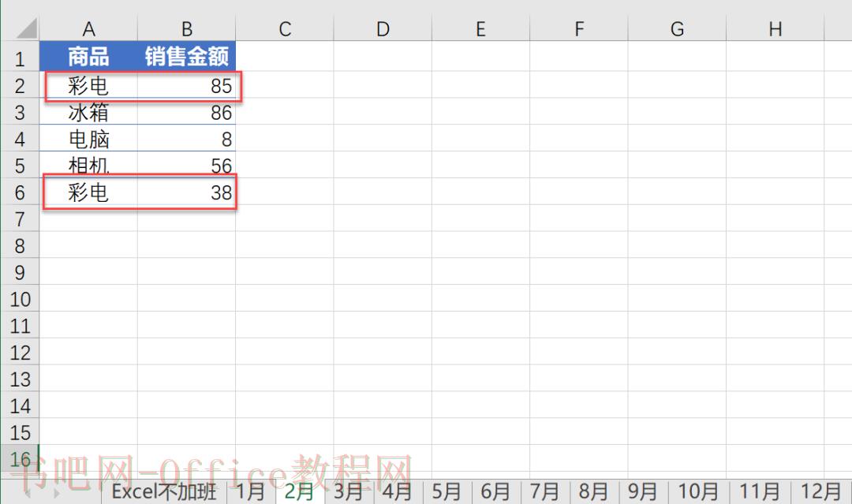This screenshot has width=852, height=504.
Task: Select row 13 header
Action: (x=20, y=378)
